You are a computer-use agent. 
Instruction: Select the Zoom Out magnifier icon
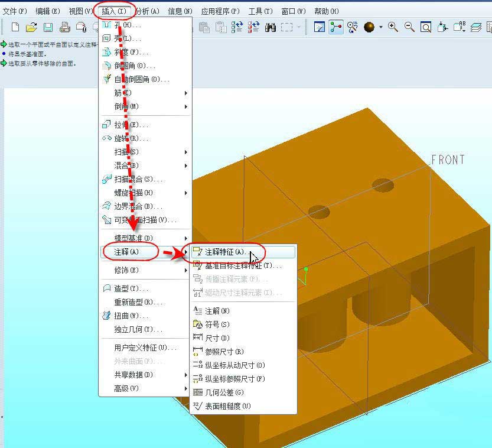click(409, 27)
